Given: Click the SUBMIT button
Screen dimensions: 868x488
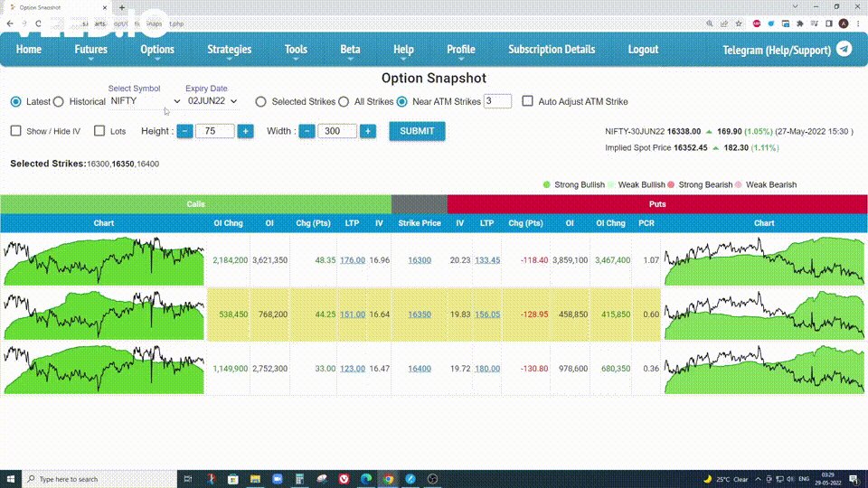Looking at the screenshot, I should (417, 131).
